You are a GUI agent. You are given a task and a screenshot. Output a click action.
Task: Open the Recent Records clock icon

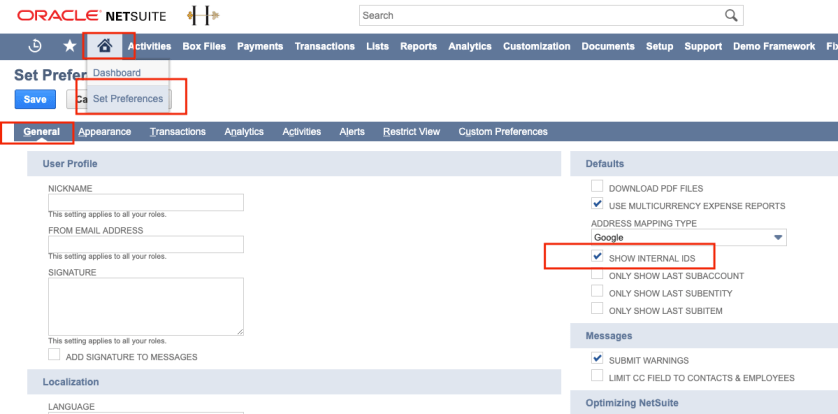[x=35, y=46]
